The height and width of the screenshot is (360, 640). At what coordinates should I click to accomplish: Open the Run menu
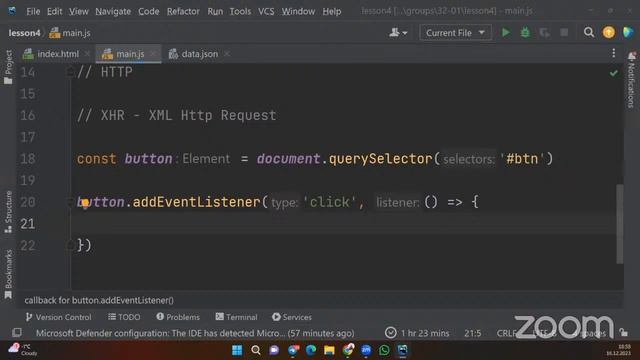(x=215, y=11)
